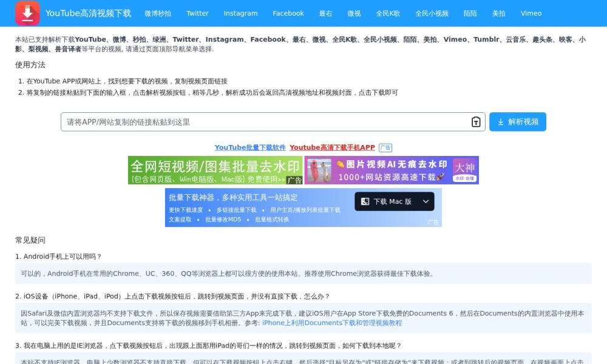Screen dimensions: 607x364
Task: Go to the Instagram nav item
Action: tap(240, 13)
